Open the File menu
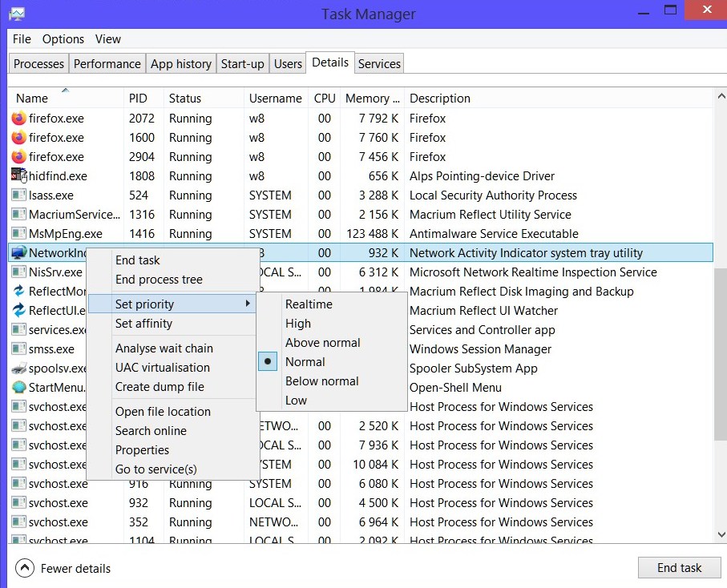The width and height of the screenshot is (727, 588). pos(22,39)
